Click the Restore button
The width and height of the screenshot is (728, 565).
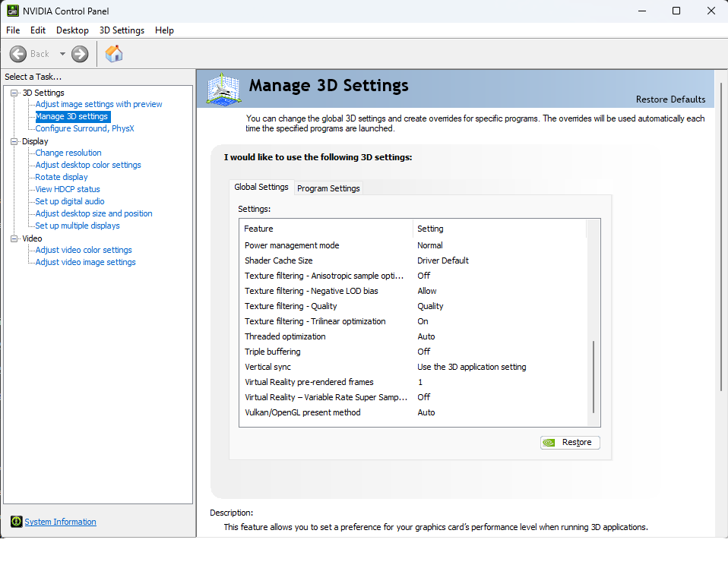570,443
